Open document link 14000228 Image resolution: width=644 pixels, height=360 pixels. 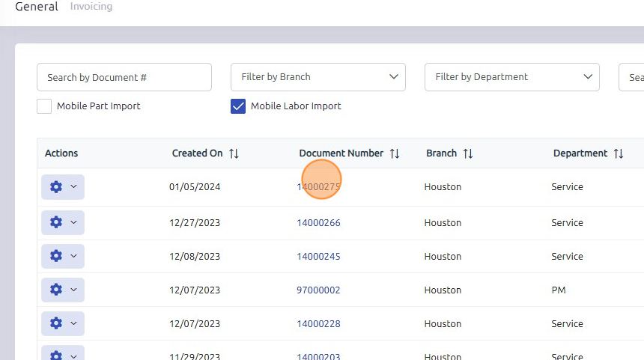318,323
